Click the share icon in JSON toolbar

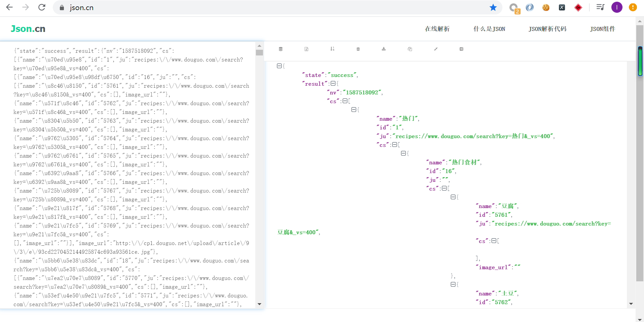click(461, 49)
